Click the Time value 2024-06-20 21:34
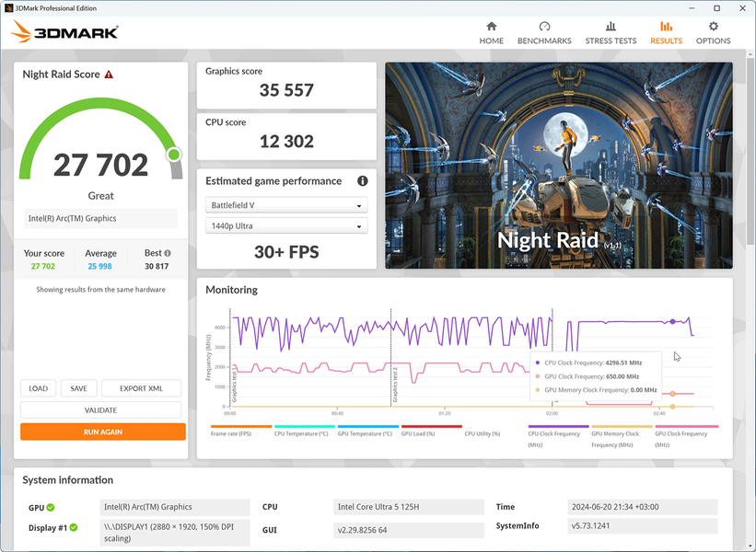 [x=642, y=507]
